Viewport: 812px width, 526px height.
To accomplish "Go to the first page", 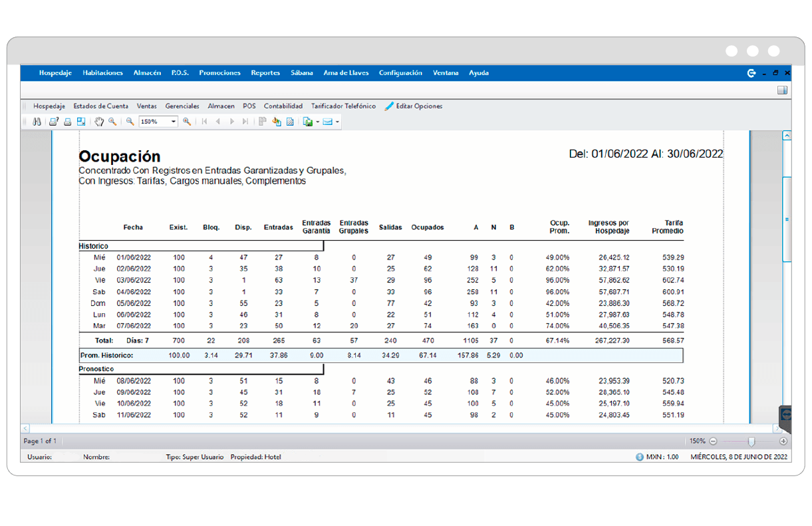I will (204, 122).
